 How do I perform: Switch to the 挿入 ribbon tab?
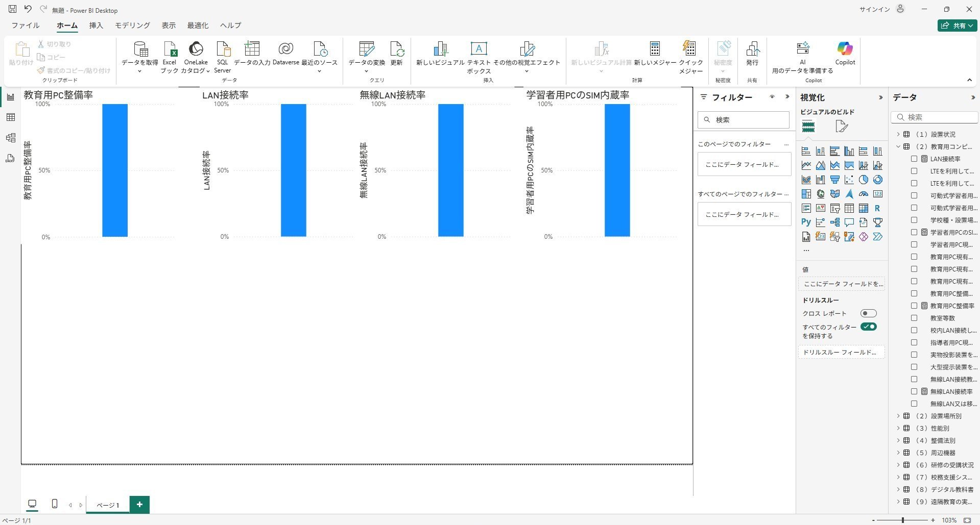click(x=96, y=26)
